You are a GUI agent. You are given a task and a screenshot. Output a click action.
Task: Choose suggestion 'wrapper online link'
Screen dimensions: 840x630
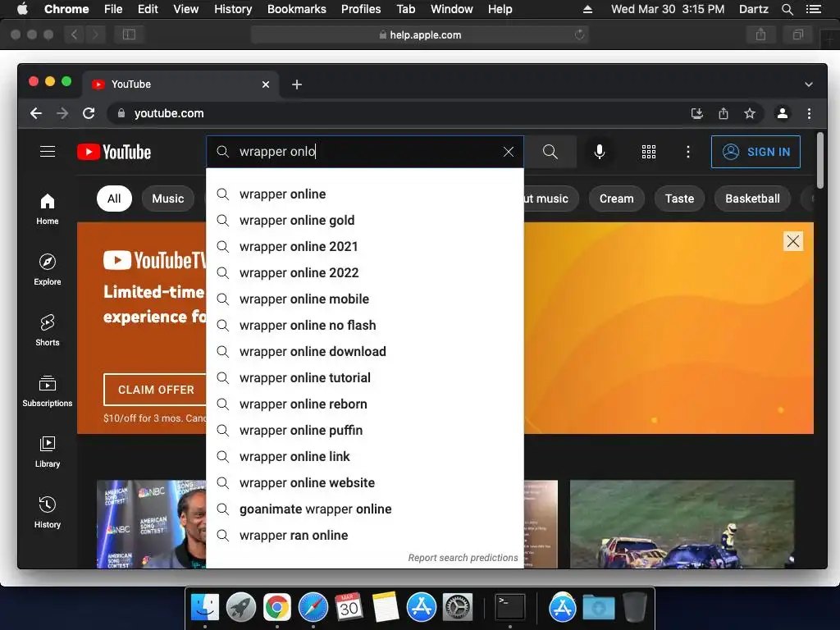coord(365,456)
